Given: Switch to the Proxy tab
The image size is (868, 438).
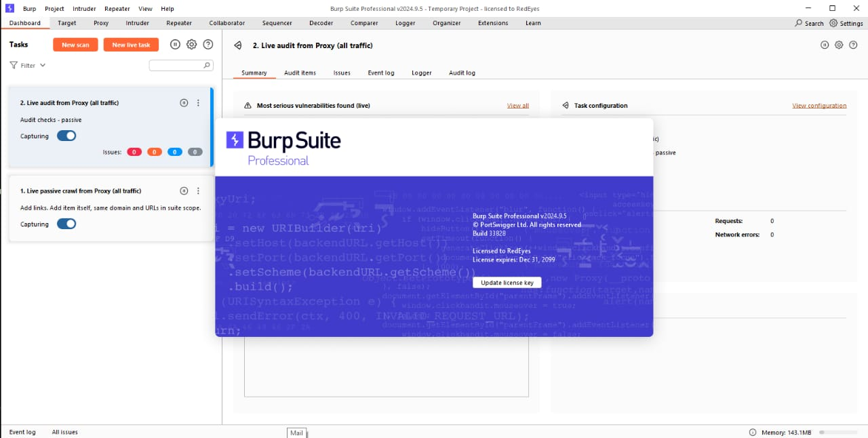Looking at the screenshot, I should pyautogui.click(x=101, y=23).
